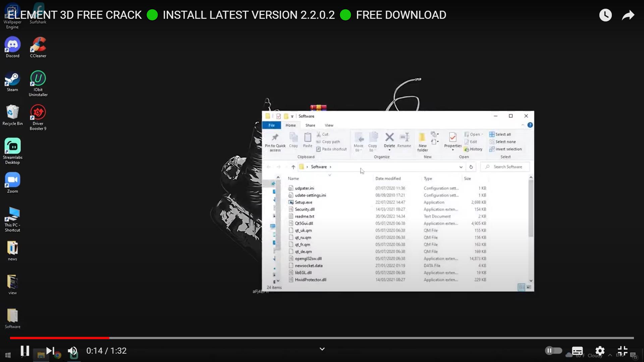Select the Setup.exe file

[303, 202]
